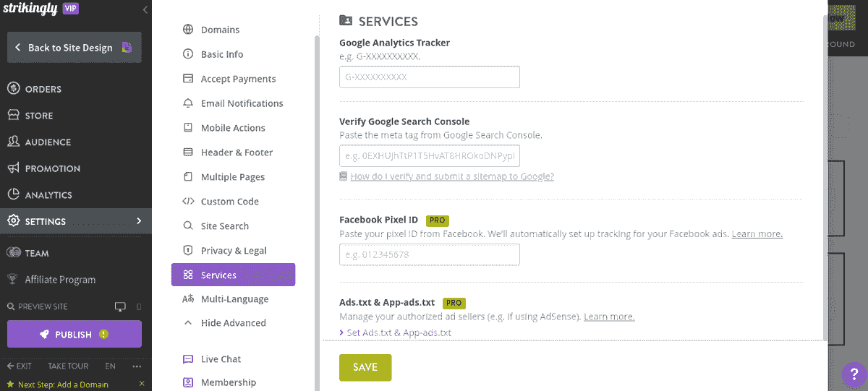
Task: Click the Site Search magnifier icon
Action: [x=188, y=226]
